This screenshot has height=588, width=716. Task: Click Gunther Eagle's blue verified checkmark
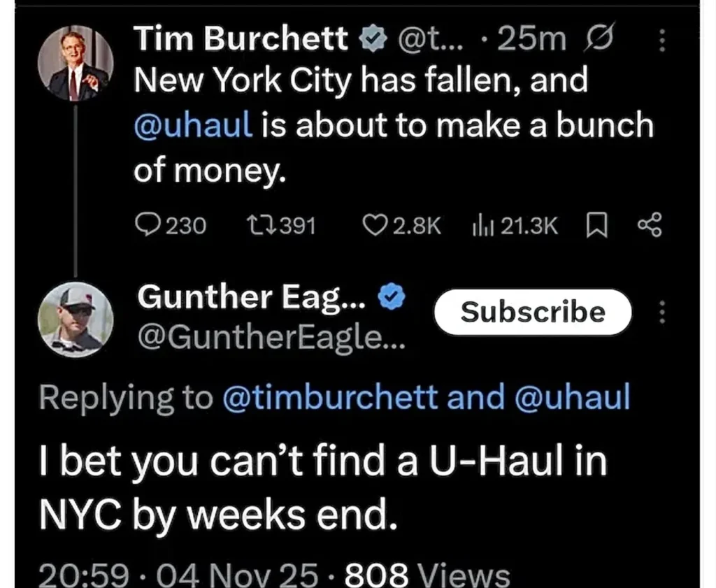(x=392, y=298)
